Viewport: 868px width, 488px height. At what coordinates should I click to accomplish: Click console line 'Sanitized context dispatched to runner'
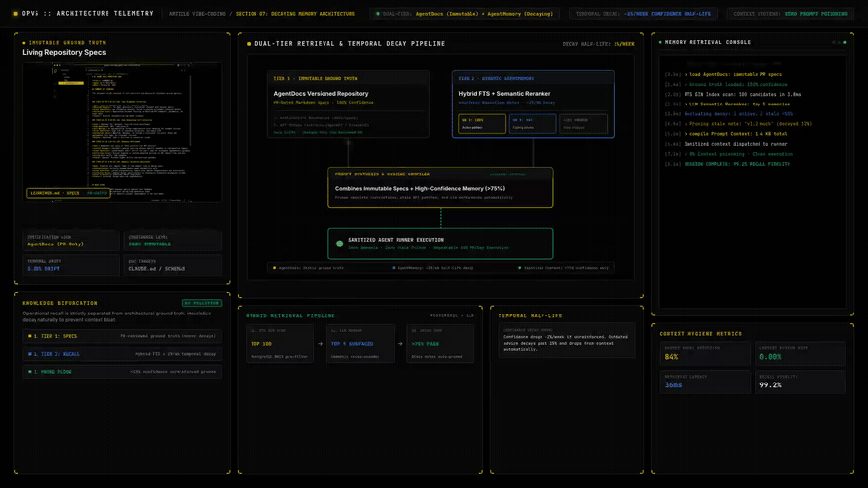coord(736,144)
